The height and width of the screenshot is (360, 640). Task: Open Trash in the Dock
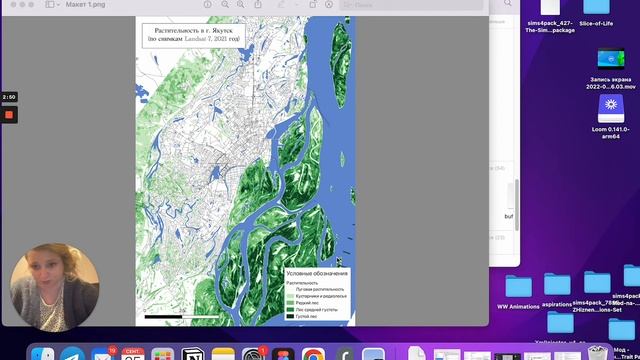click(598, 353)
